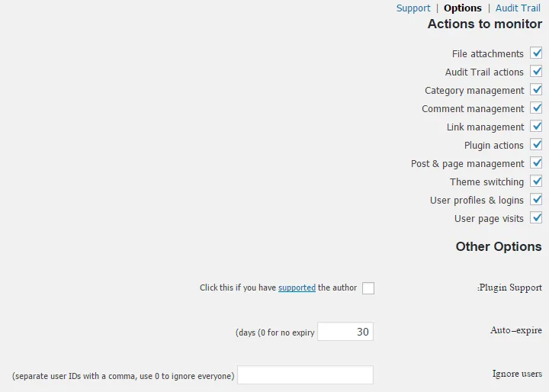Click the 'Other Options' heading

(499, 246)
